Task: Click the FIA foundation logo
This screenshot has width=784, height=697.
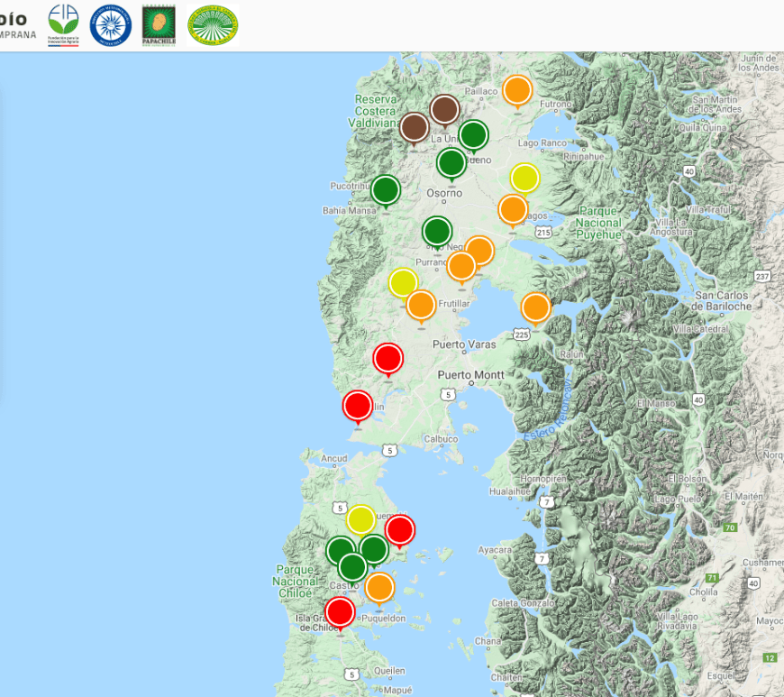Action: 63,24
